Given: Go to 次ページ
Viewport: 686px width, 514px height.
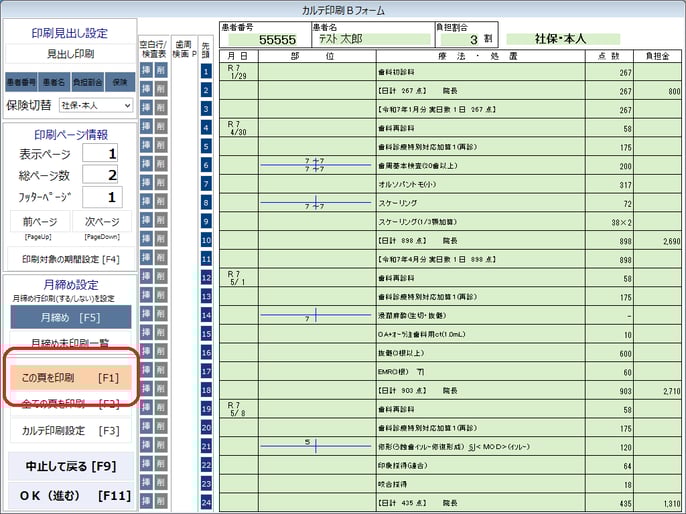Looking at the screenshot, I should tap(102, 222).
